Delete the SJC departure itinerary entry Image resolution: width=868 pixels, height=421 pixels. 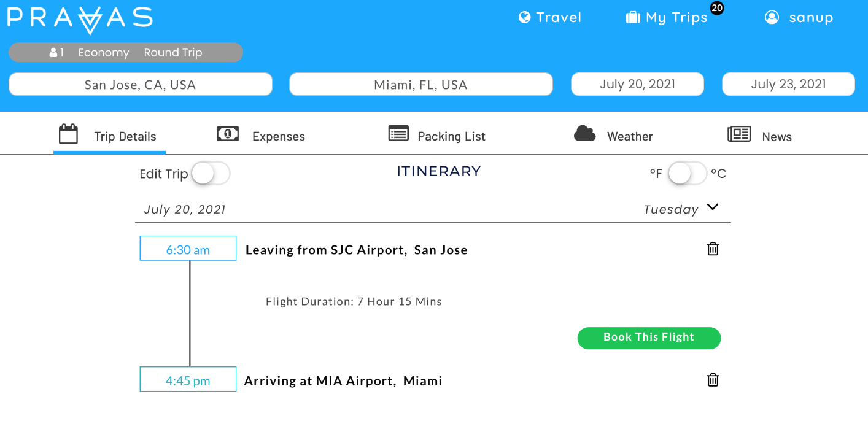click(713, 249)
